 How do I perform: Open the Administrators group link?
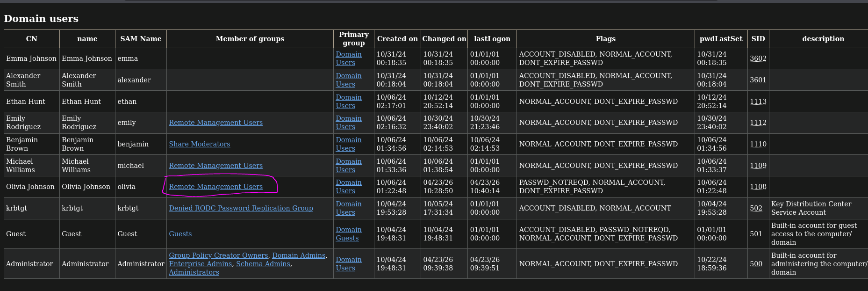coord(194,272)
